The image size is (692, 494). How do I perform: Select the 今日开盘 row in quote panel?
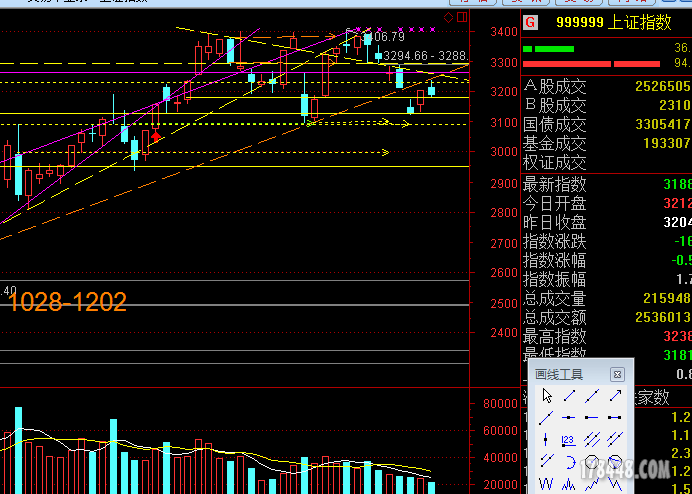pos(555,203)
